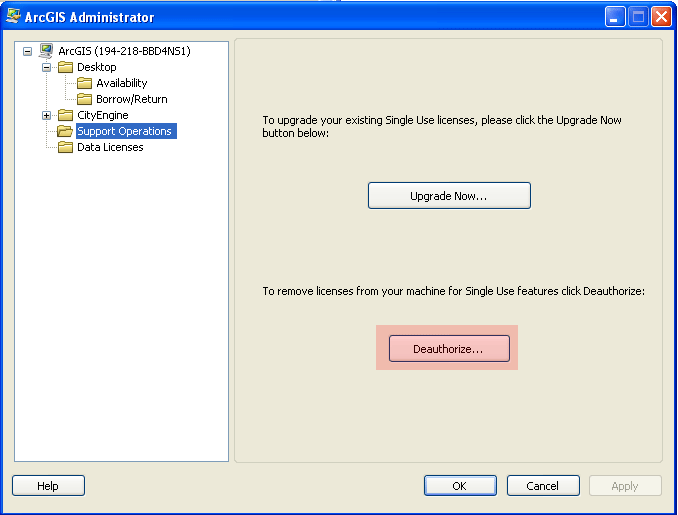Minimize the ArcGIS Administrator window

pyautogui.click(x=614, y=17)
